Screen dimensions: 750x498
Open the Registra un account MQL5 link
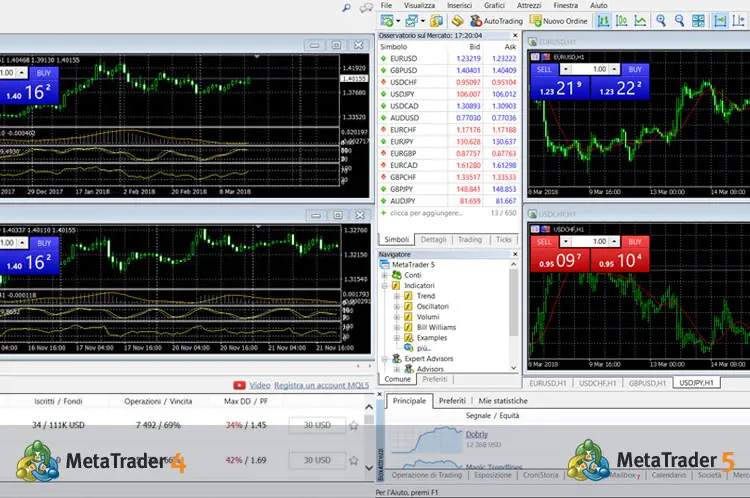(321, 385)
